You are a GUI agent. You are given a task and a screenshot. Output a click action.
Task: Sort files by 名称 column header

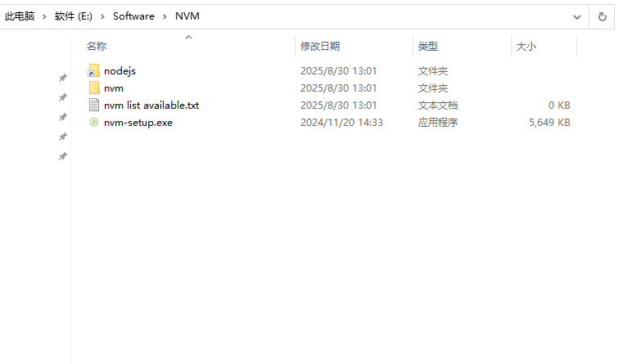coord(97,47)
